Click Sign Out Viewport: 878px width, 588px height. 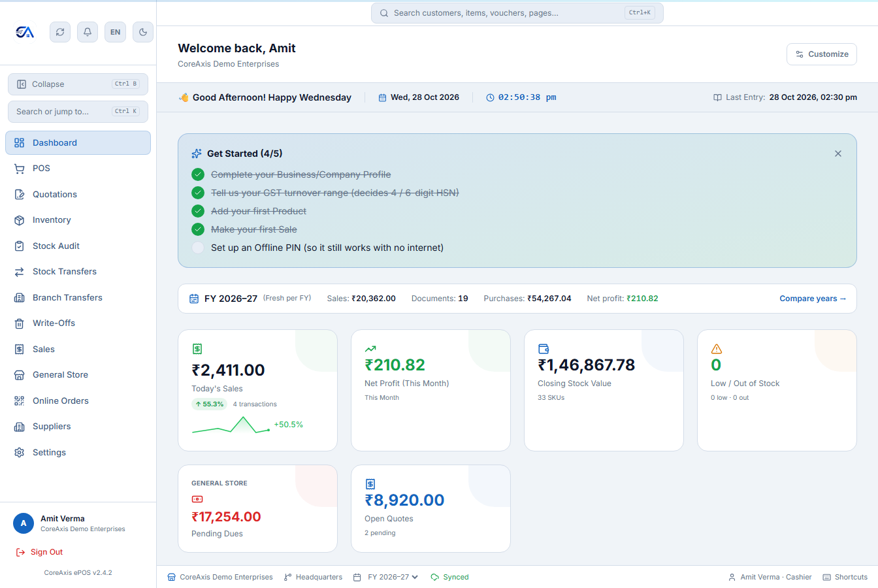[39, 552]
